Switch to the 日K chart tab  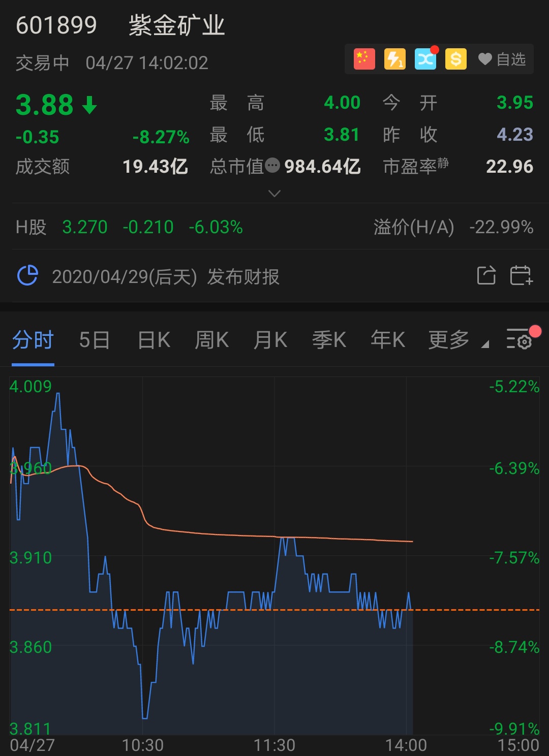(154, 340)
